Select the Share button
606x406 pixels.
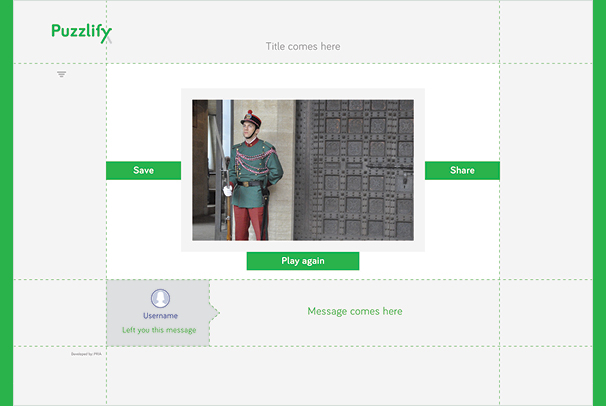click(x=462, y=170)
